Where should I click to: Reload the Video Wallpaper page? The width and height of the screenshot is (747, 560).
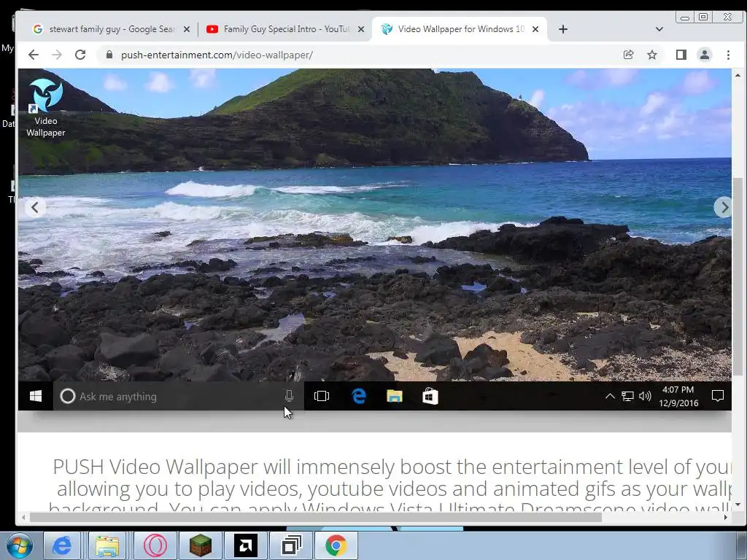click(80, 55)
